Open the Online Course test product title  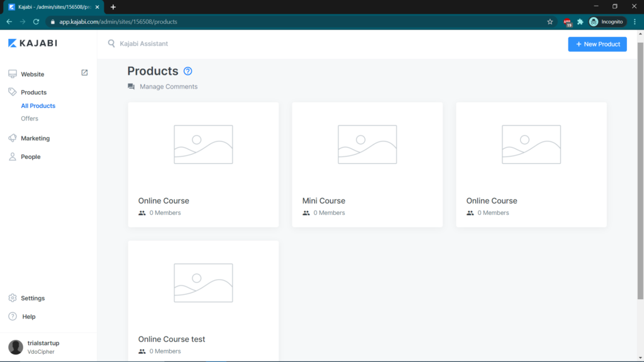click(171, 339)
